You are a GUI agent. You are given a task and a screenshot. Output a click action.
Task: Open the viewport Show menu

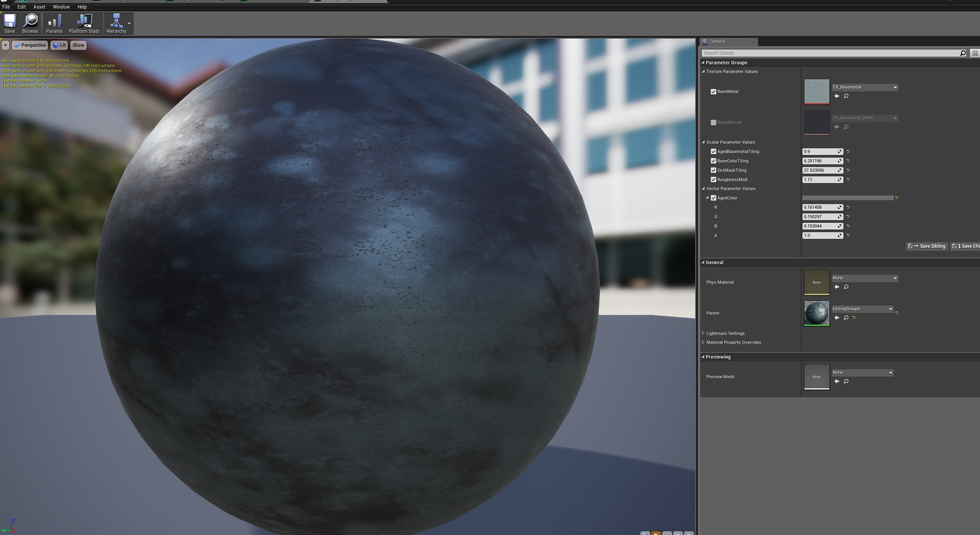tap(78, 45)
